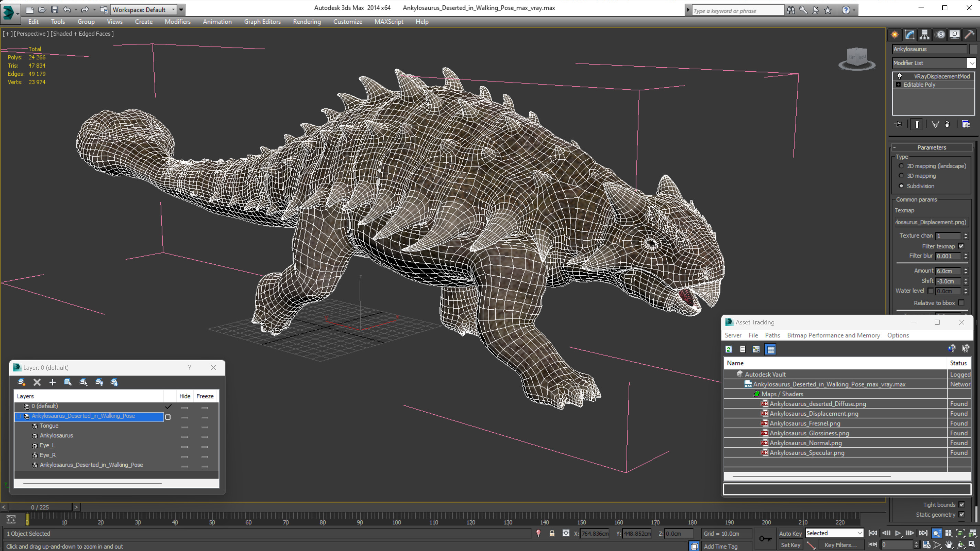980x551 pixels.
Task: Click Pin Stack icon under modifier stack
Action: coord(898,124)
